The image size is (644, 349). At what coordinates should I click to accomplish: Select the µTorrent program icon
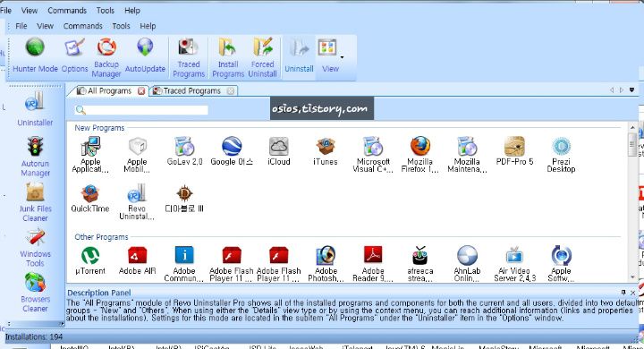click(x=90, y=256)
